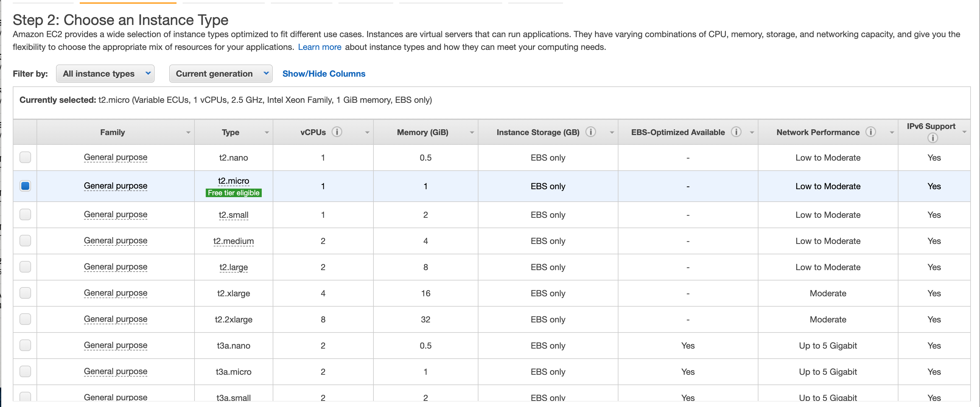The image size is (980, 407).
Task: Click the Type column sort arrow
Action: [267, 132]
